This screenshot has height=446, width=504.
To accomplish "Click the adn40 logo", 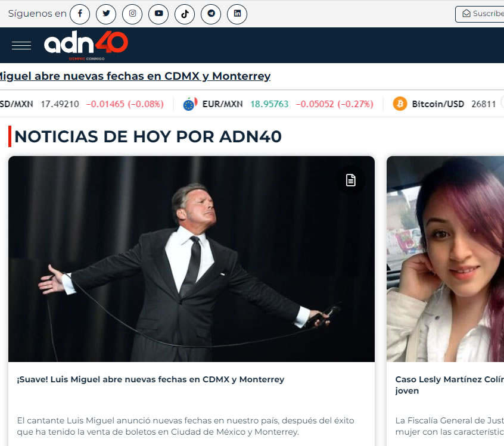I will pos(86,44).
